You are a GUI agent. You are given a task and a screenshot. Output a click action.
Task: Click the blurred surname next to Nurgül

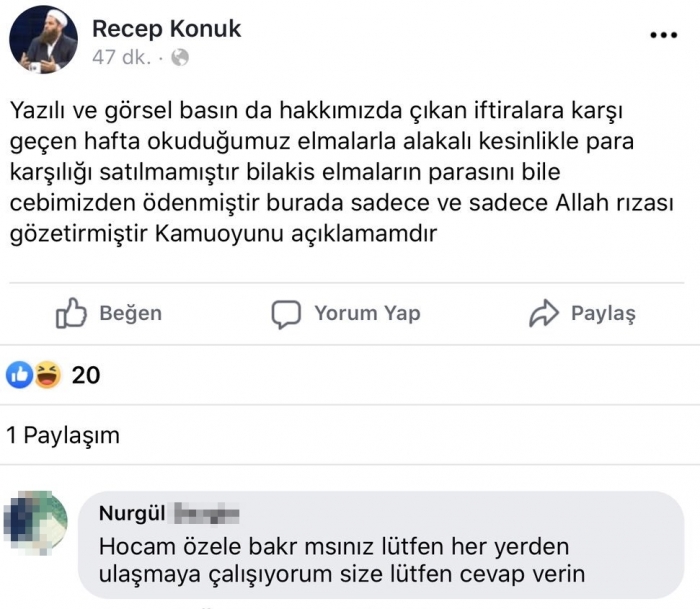tap(207, 514)
